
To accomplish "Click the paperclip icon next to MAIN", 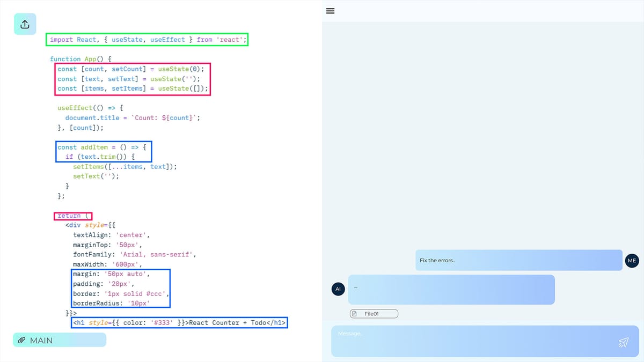I will [x=22, y=339].
